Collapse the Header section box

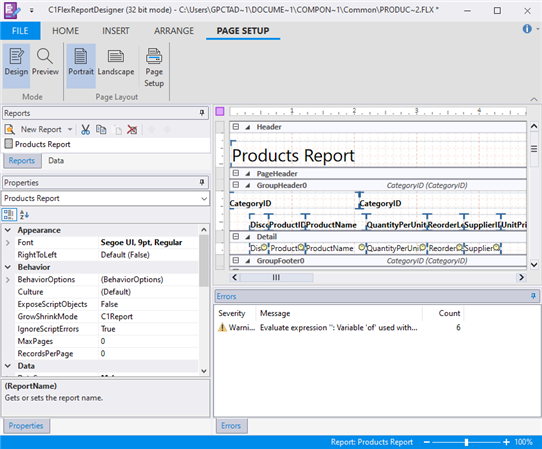(236, 127)
